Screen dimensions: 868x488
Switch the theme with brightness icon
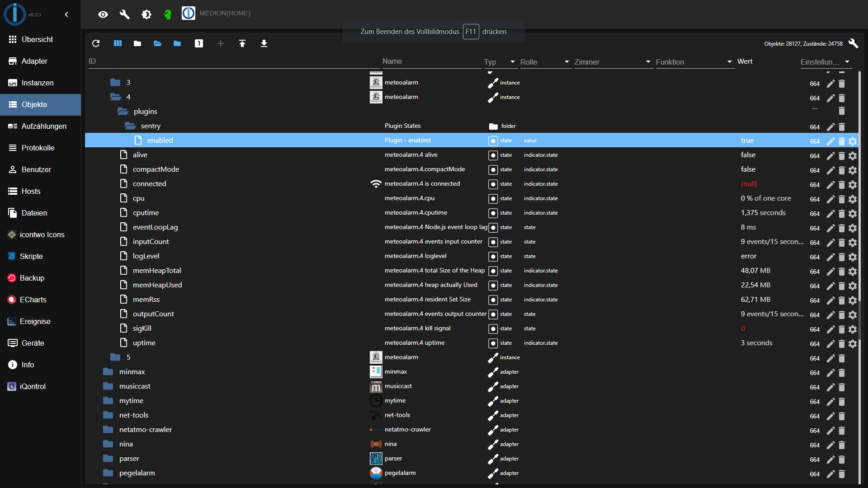[146, 14]
